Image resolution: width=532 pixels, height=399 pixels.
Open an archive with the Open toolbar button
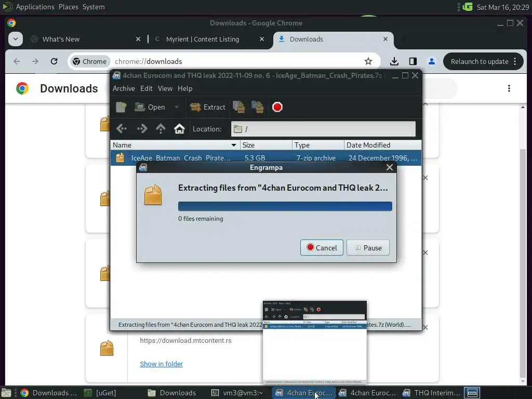pyautogui.click(x=150, y=107)
